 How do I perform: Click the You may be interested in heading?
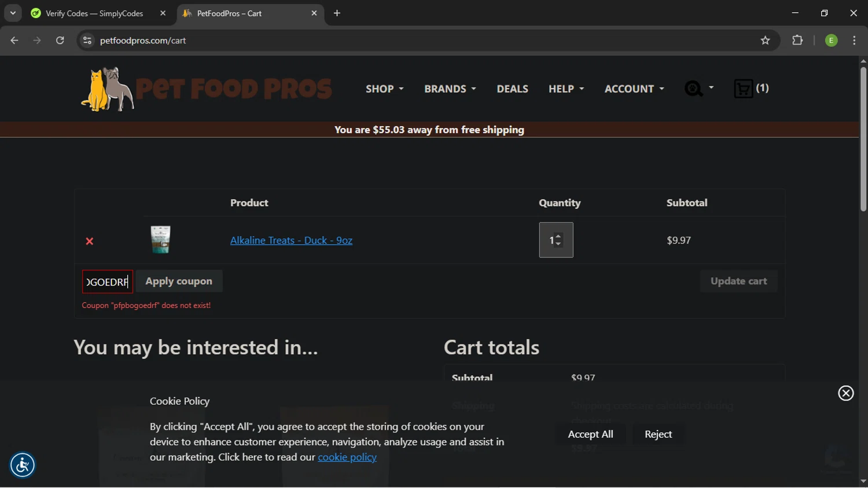pos(196,347)
